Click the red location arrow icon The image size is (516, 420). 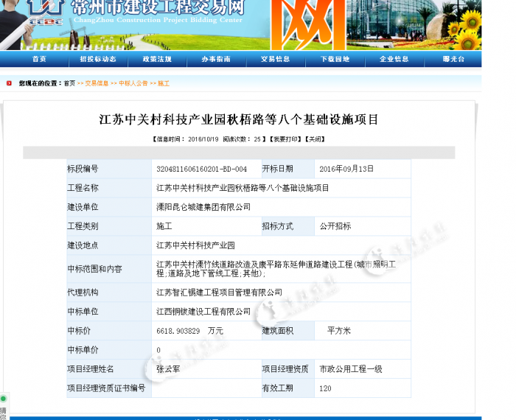(x=9, y=83)
